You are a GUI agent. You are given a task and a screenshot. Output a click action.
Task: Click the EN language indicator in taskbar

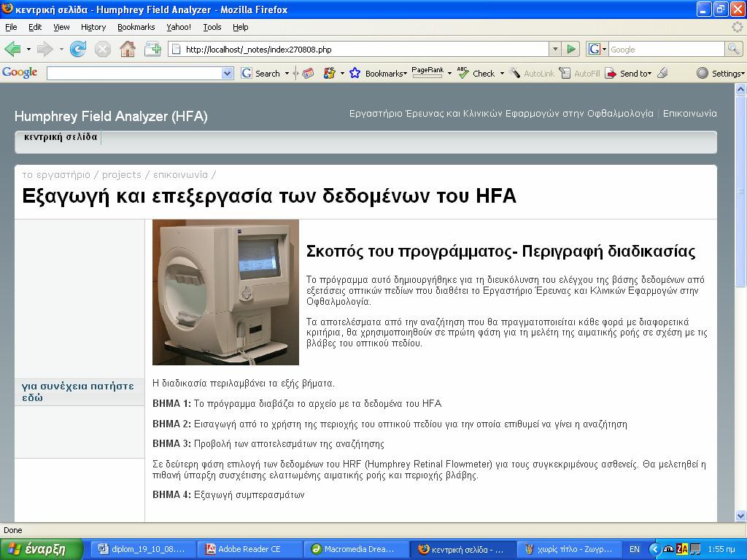pos(634,549)
